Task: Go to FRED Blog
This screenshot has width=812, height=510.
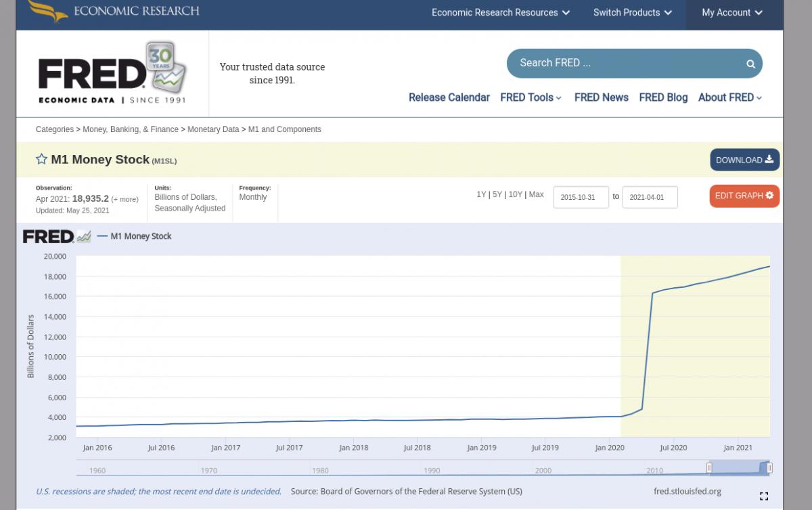Action: (x=663, y=98)
